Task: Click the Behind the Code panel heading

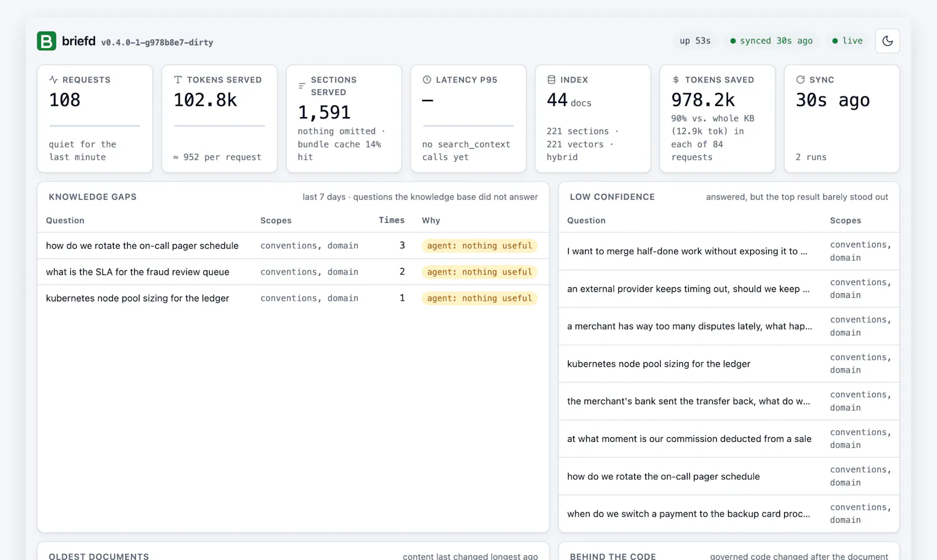Action: click(x=613, y=556)
